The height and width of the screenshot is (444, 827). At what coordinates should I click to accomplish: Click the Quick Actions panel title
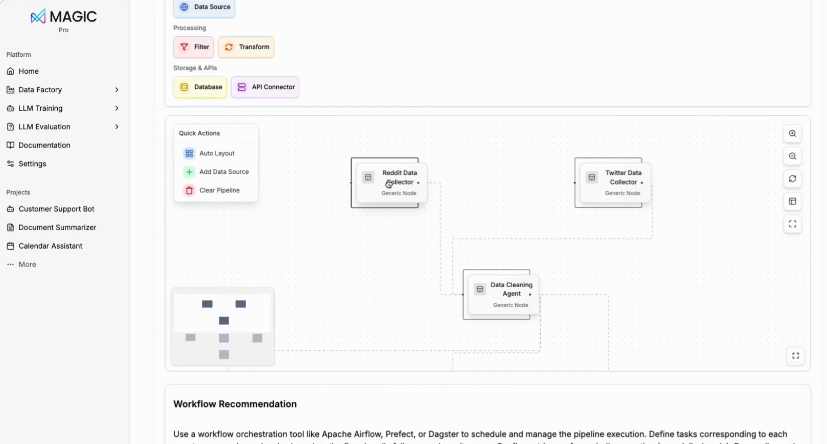pos(199,133)
